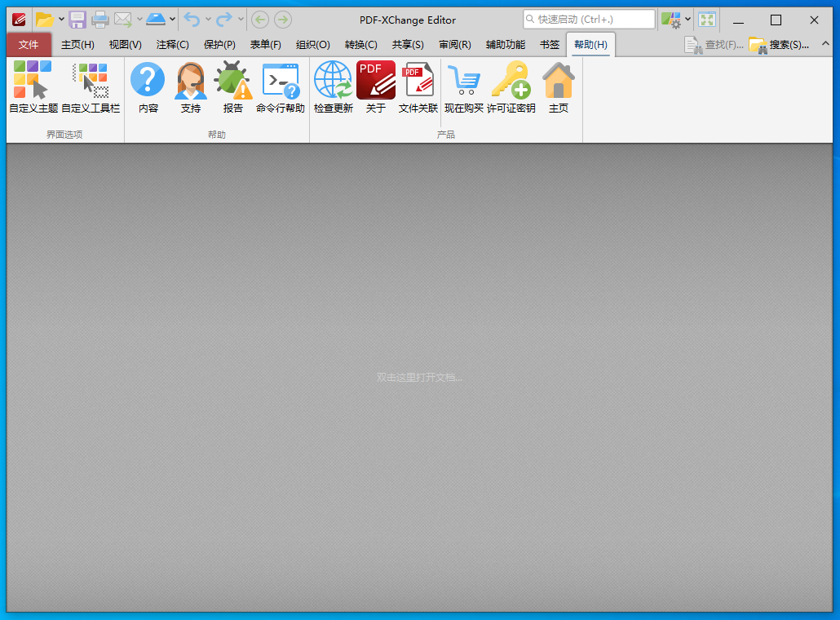Click the 支持 support icon

click(190, 80)
